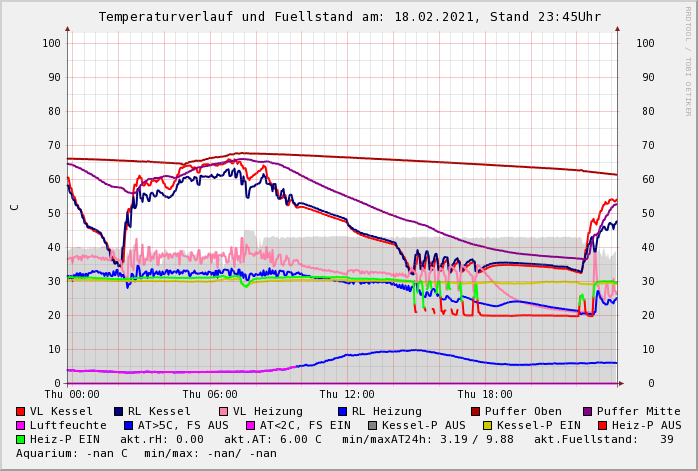698x471 pixels.
Task: Click the Thu 18:00 time axis label
Action: [x=485, y=395]
